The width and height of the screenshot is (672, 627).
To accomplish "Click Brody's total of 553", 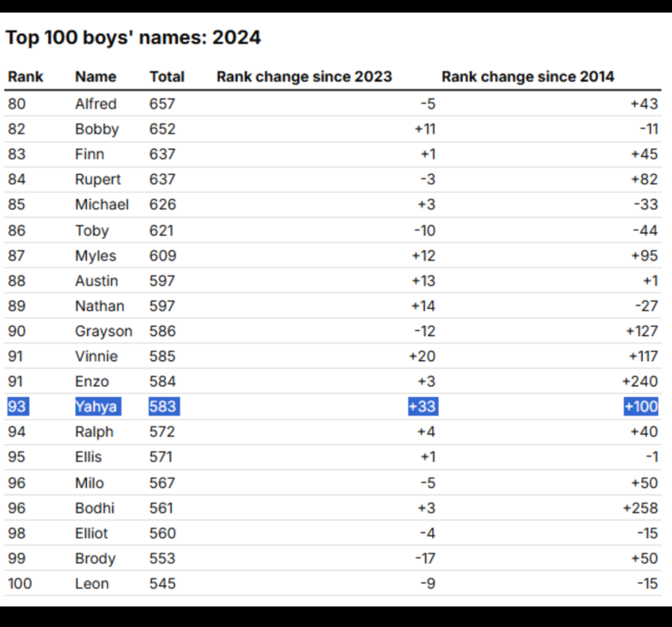I will [162, 558].
